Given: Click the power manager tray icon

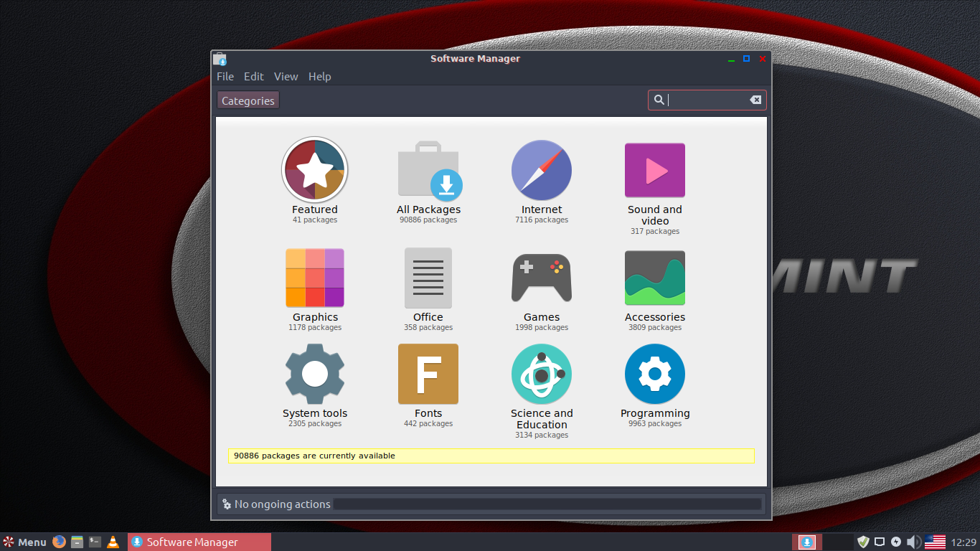Looking at the screenshot, I should 896,542.
